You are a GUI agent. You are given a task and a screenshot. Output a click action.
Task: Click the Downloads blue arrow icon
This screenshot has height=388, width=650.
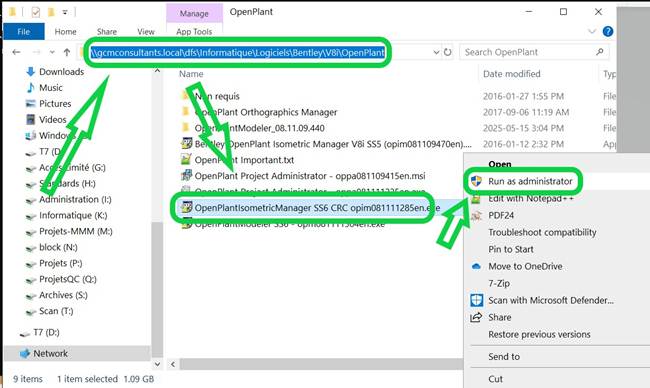(30, 72)
